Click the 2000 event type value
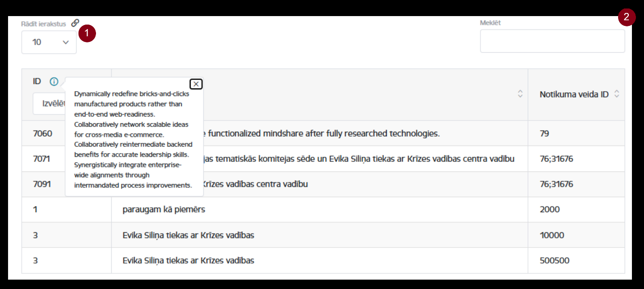 pos(549,209)
